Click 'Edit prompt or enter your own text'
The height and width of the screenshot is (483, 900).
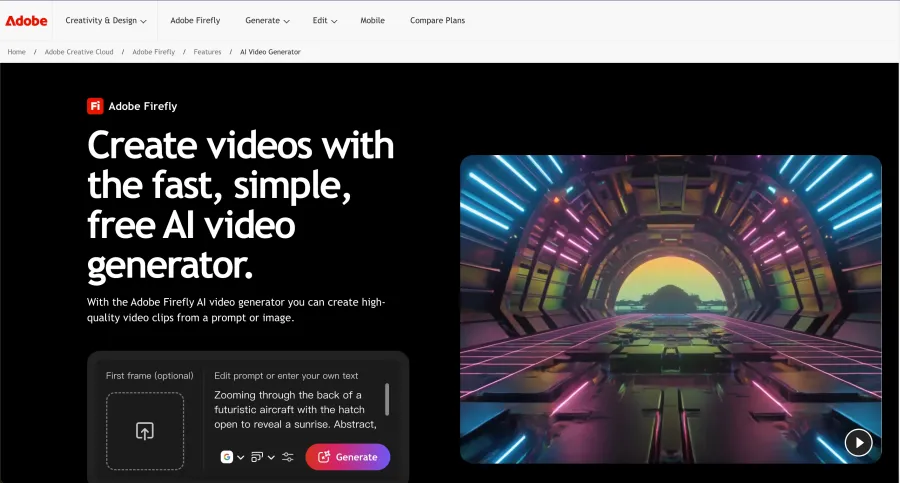click(x=286, y=376)
